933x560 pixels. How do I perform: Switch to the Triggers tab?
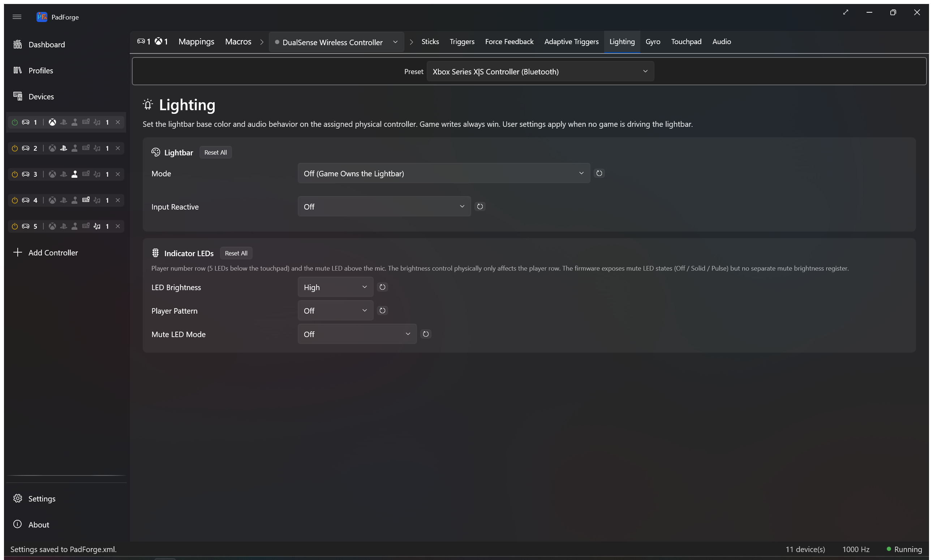coord(462,42)
